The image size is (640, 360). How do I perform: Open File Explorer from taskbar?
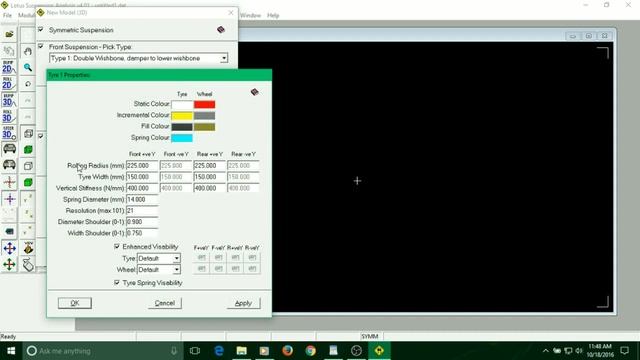[x=242, y=351]
